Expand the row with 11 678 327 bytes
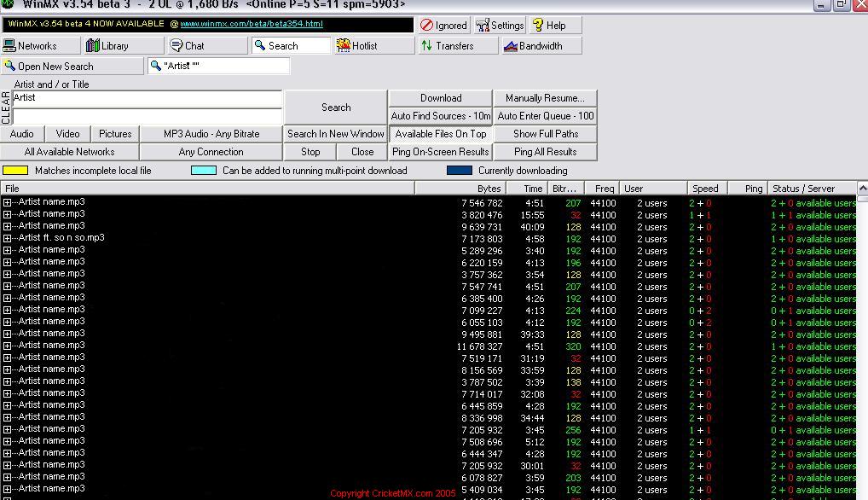 tap(7, 346)
